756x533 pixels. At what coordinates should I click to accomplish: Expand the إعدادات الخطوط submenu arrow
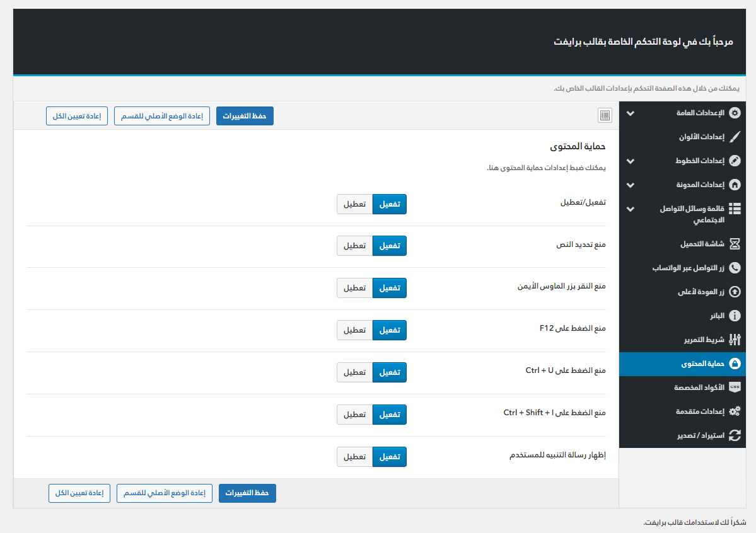[630, 161]
